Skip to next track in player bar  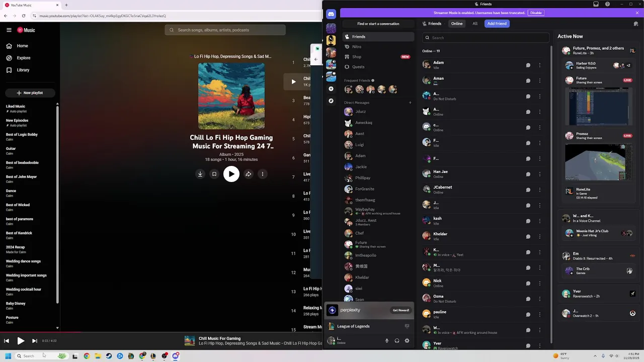(35, 341)
